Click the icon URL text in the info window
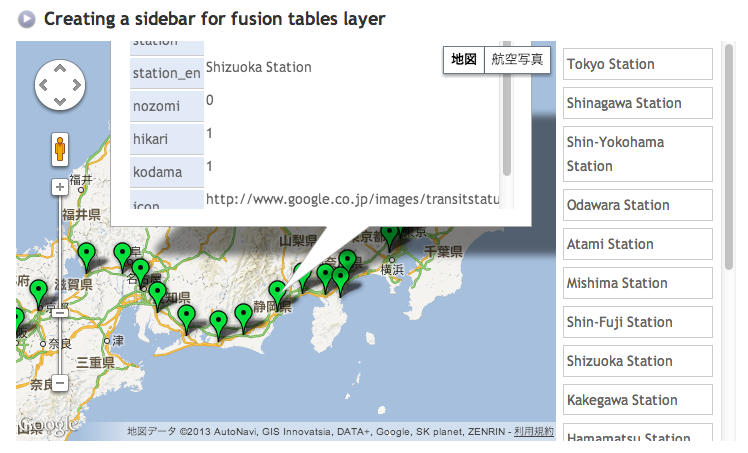 tap(353, 199)
